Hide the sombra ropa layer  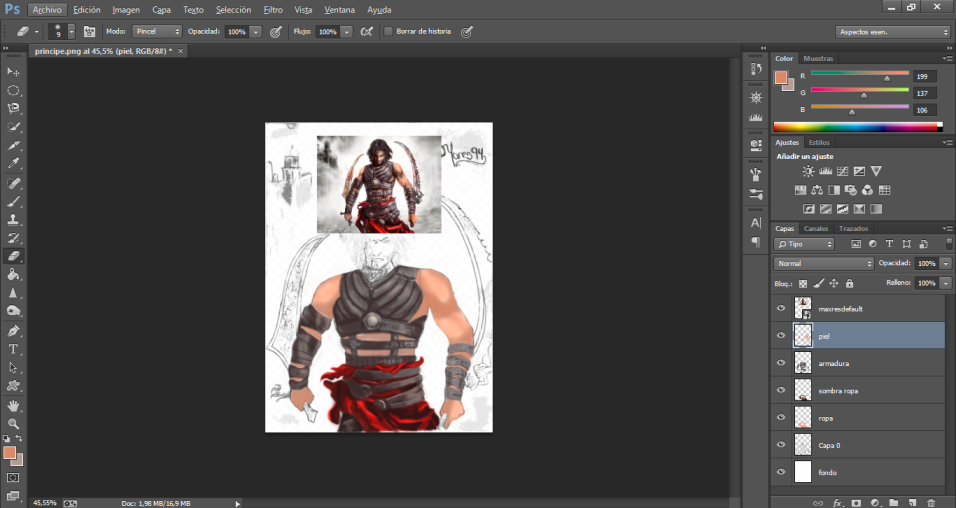point(781,390)
